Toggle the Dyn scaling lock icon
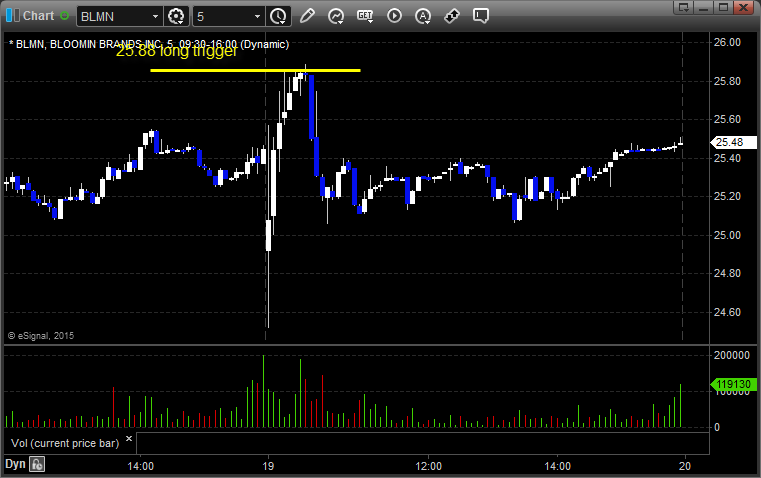The height and width of the screenshot is (478, 761). 37,464
